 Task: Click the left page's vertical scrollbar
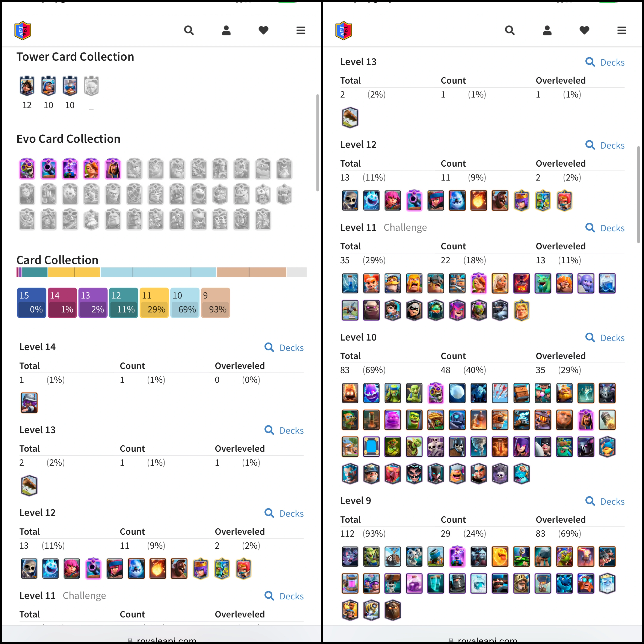click(x=317, y=143)
